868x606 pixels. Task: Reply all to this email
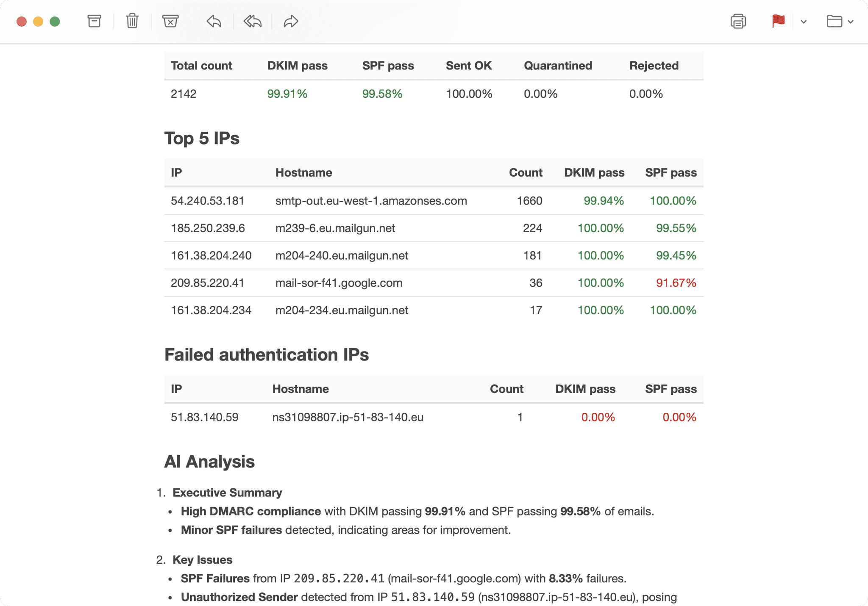253,21
